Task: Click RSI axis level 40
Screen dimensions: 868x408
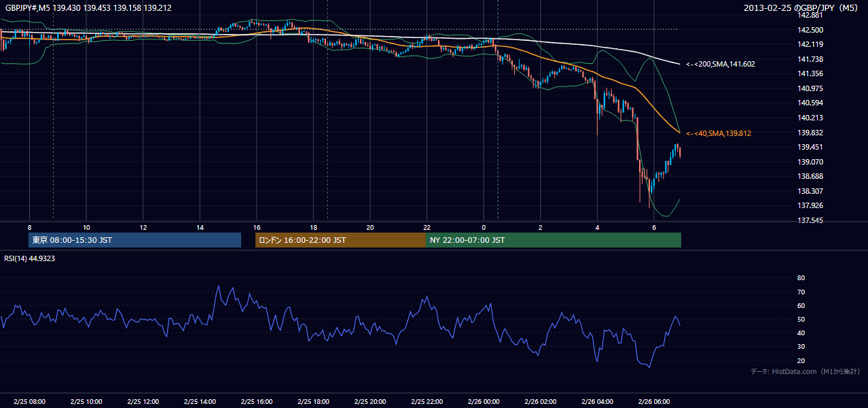Action: [801, 333]
